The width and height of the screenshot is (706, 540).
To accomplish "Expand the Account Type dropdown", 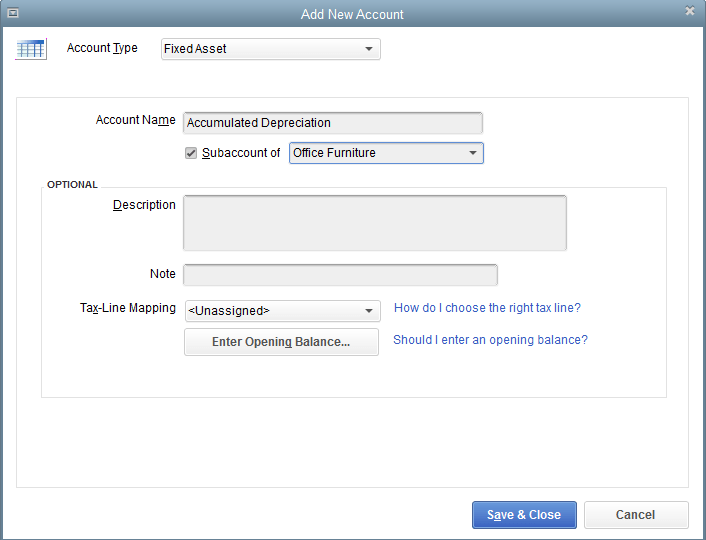I will [x=368, y=49].
